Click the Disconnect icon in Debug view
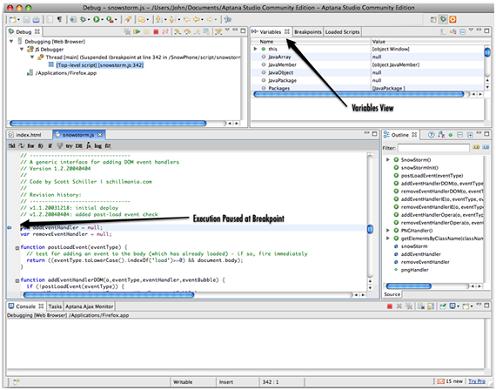The height and width of the screenshot is (390, 496). tap(165, 32)
